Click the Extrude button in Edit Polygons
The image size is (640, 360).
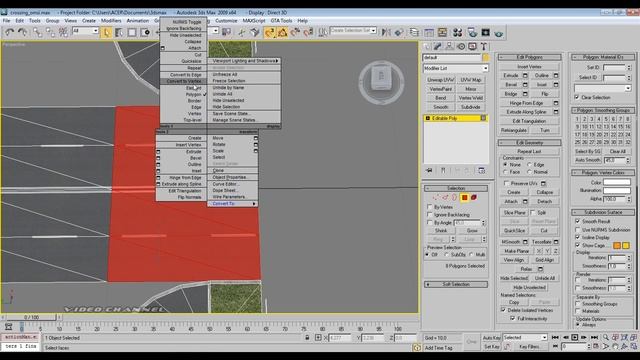[x=511, y=76]
